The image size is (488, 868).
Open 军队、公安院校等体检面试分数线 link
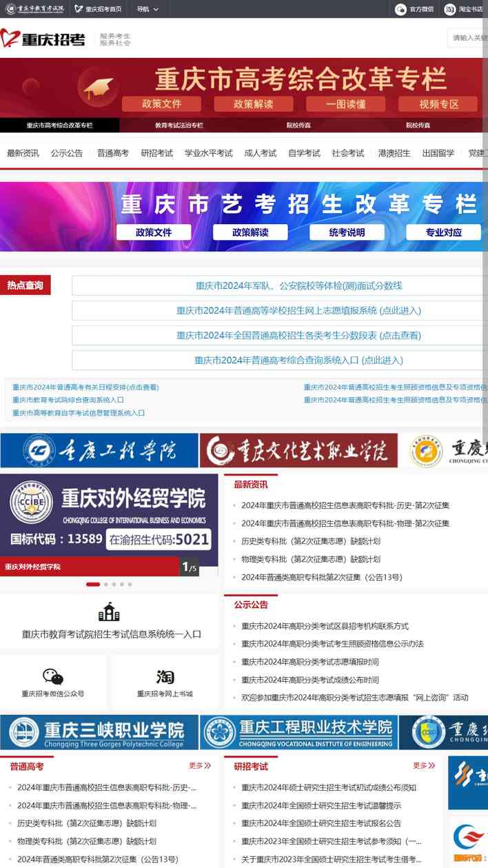298,285
